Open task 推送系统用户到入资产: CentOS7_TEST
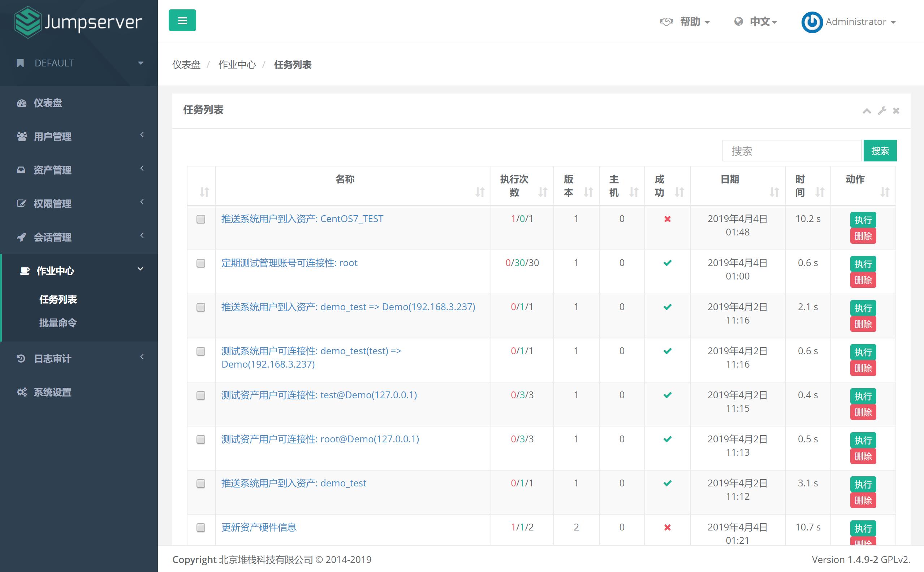 pos(302,219)
